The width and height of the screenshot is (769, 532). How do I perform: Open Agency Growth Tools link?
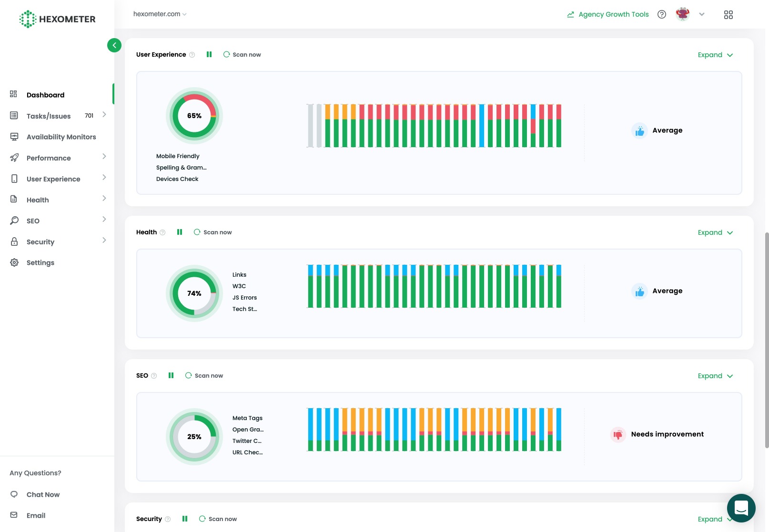[x=608, y=14]
